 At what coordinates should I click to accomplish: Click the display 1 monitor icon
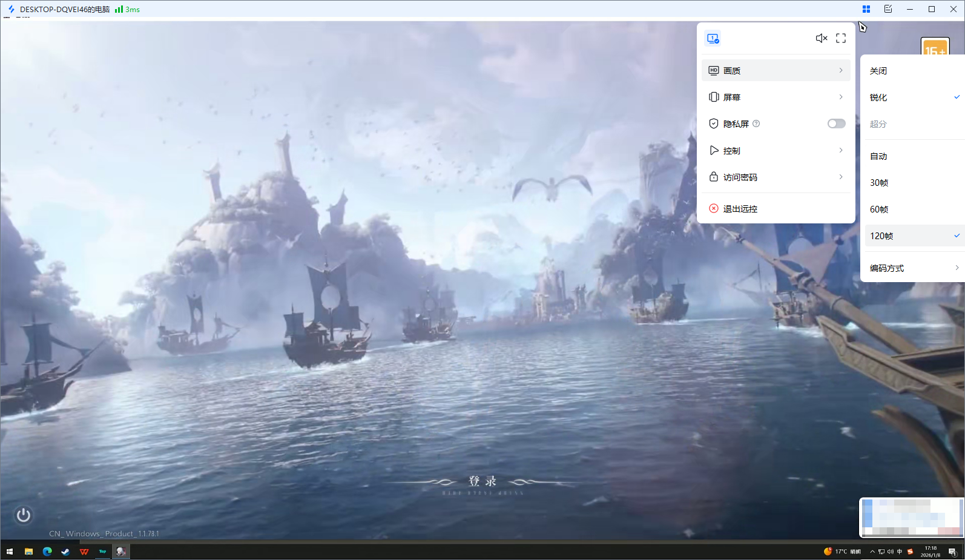pos(713,39)
